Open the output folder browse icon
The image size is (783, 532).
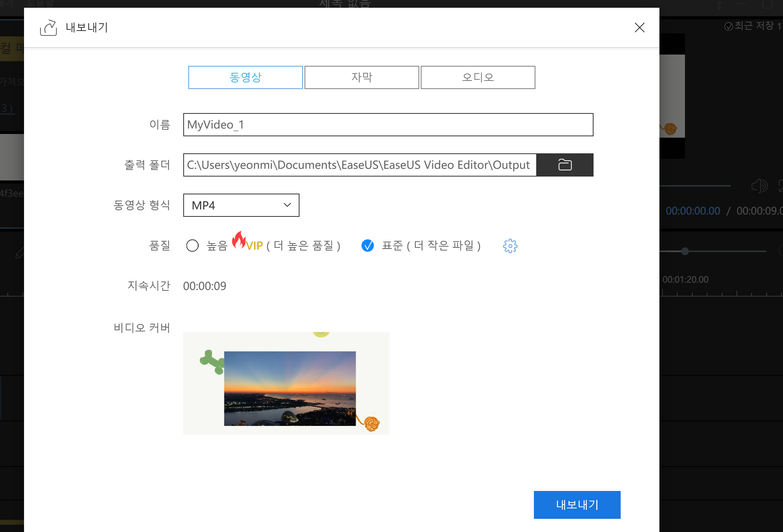tap(565, 165)
